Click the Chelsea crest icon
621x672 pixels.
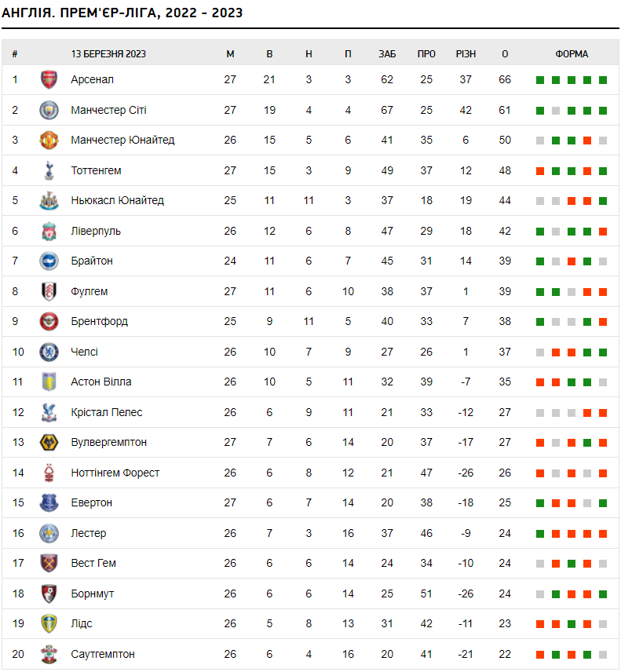click(49, 352)
